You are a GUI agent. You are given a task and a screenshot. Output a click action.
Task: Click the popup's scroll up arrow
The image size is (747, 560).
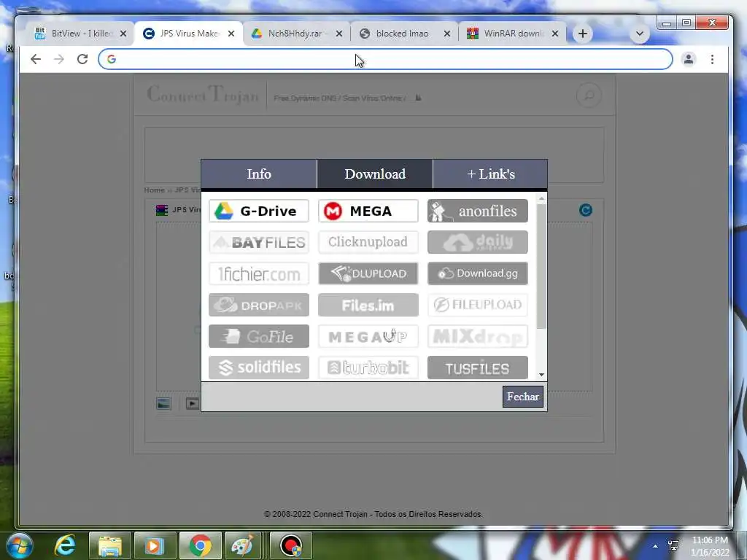tap(541, 198)
